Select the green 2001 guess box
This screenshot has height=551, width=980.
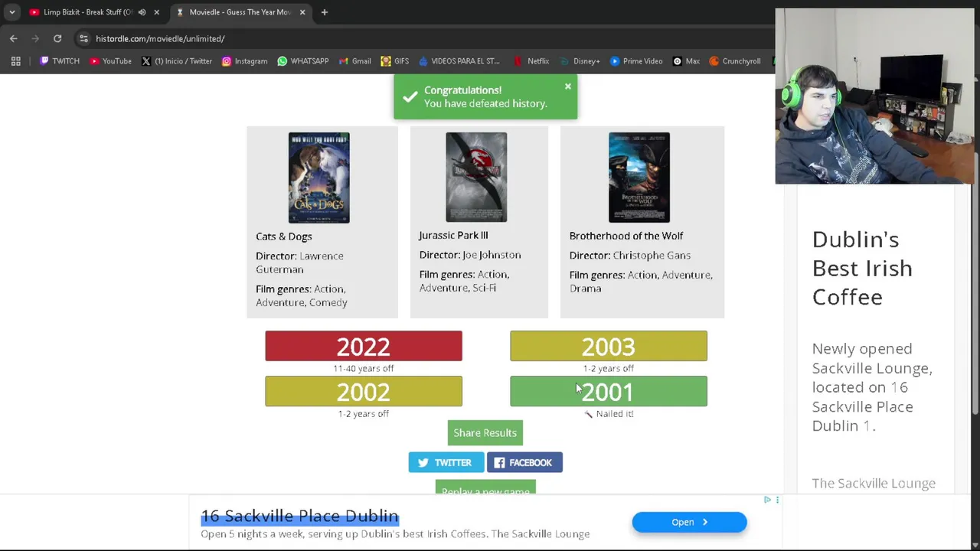(x=609, y=391)
